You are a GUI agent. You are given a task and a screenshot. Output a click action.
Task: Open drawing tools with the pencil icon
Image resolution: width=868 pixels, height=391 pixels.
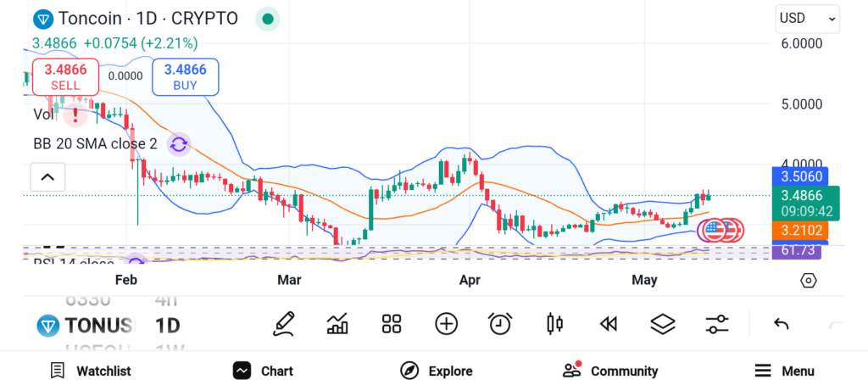(x=284, y=323)
